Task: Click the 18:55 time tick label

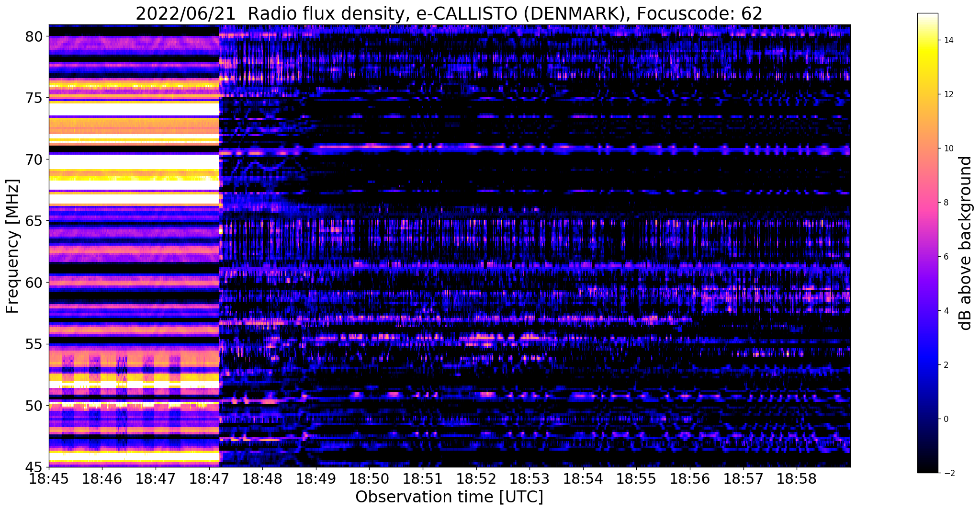Action: click(x=637, y=479)
